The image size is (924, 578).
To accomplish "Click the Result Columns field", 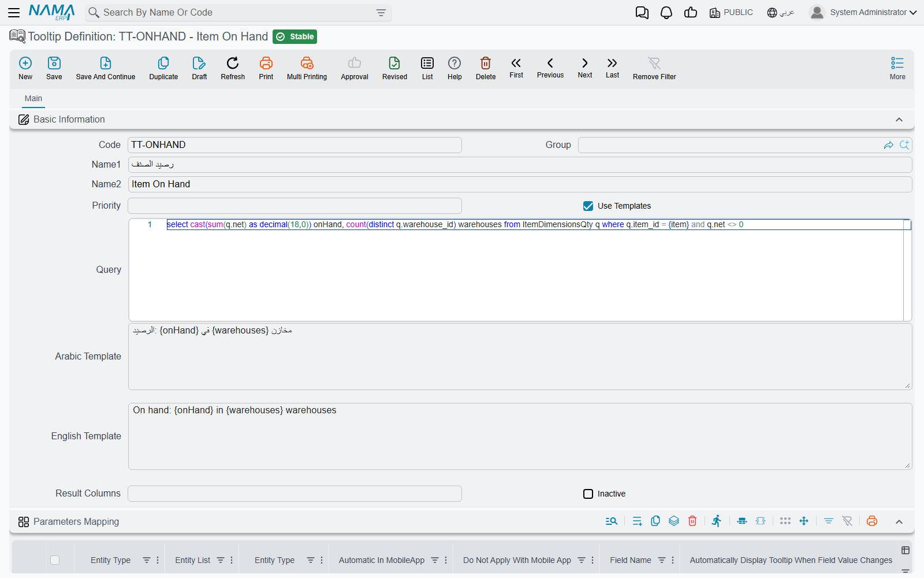I will pos(295,494).
